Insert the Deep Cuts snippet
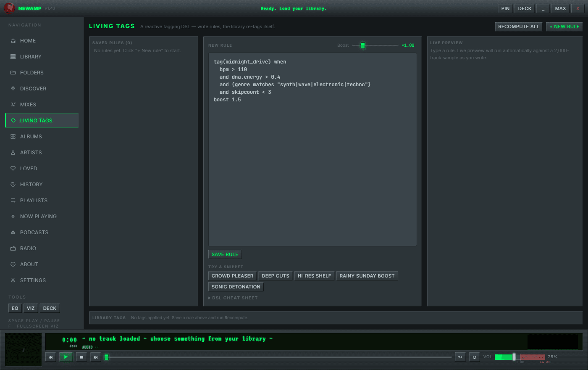This screenshot has height=370, width=588. [276, 276]
